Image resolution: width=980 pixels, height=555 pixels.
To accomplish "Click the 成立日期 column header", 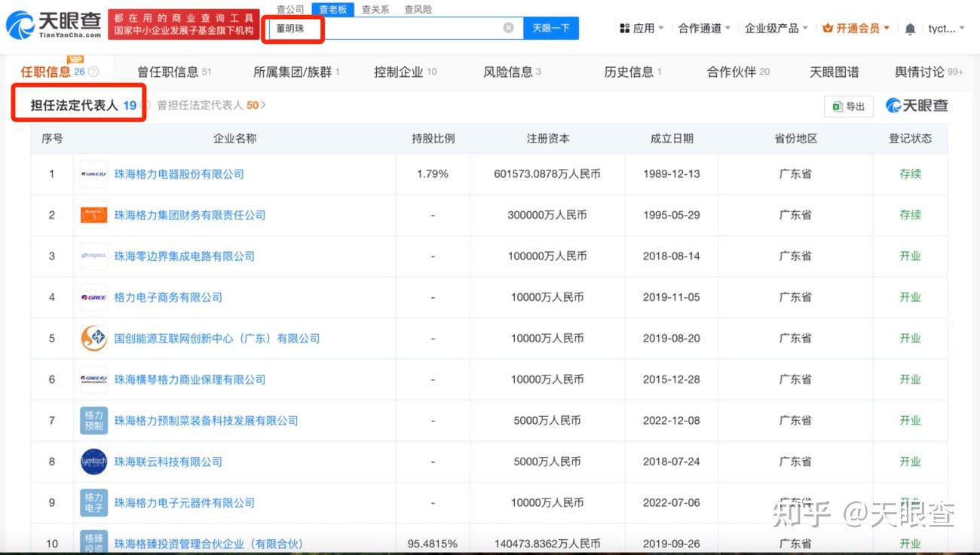I will coord(672,139).
